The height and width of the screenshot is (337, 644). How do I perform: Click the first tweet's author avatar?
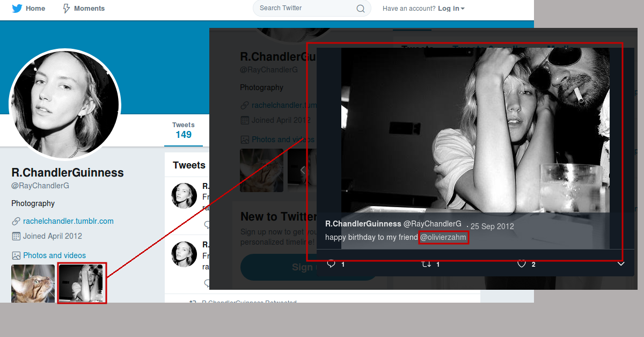pos(184,195)
